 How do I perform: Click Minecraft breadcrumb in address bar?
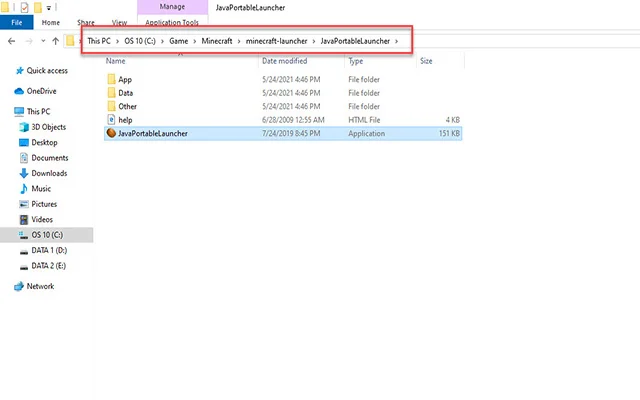click(217, 41)
